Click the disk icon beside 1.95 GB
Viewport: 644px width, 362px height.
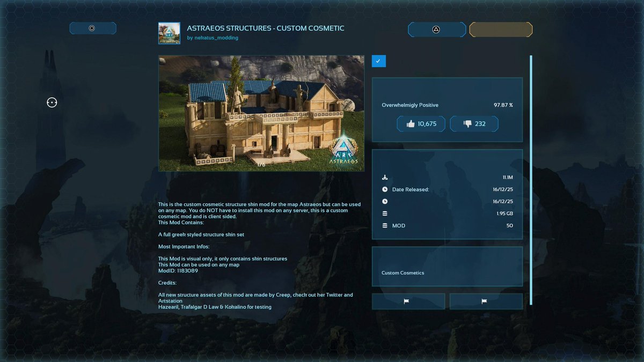tap(385, 213)
